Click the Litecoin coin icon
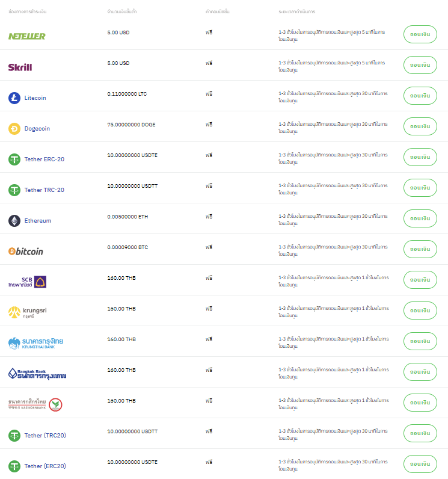Image resolution: width=448 pixels, height=479 pixels. (14, 97)
